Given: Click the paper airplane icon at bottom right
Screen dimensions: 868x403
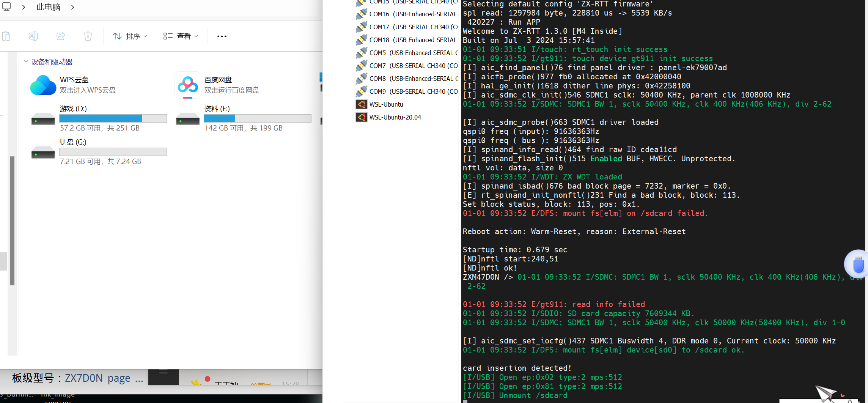Looking at the screenshot, I should 826,394.
